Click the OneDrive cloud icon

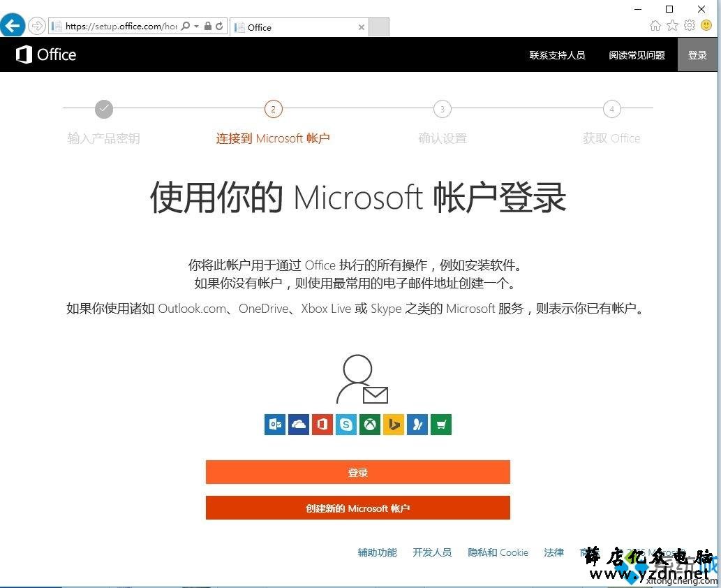(x=299, y=424)
